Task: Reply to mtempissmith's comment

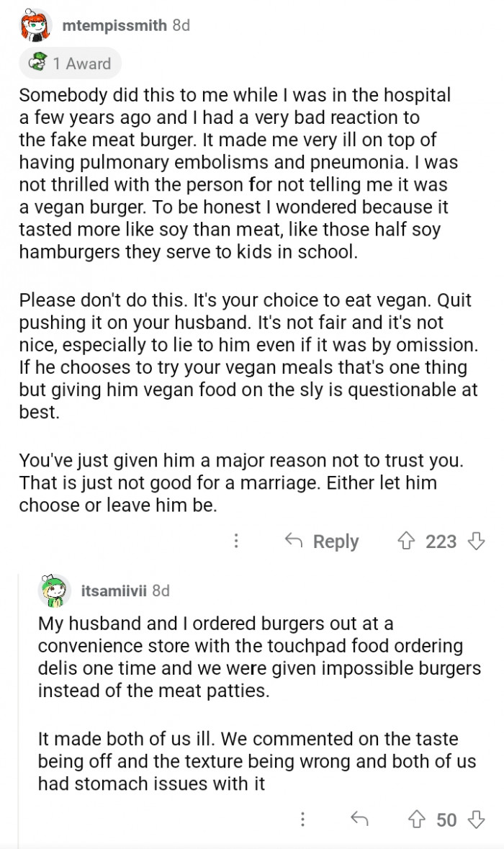Action: 323,541
